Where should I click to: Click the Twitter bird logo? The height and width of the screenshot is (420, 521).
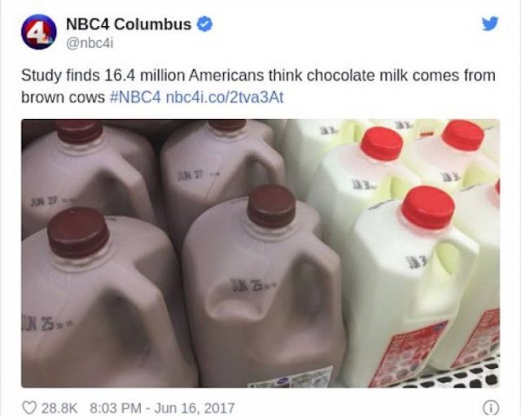[490, 24]
